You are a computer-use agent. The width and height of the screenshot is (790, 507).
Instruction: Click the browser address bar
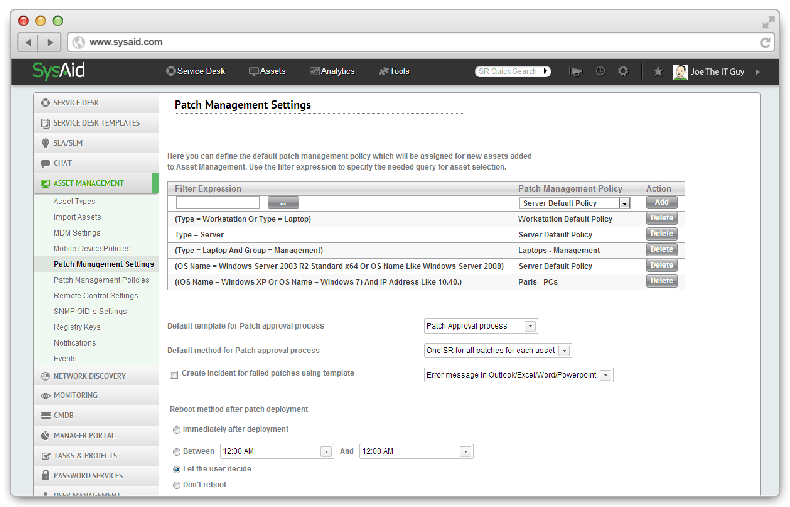pyautogui.click(x=421, y=42)
